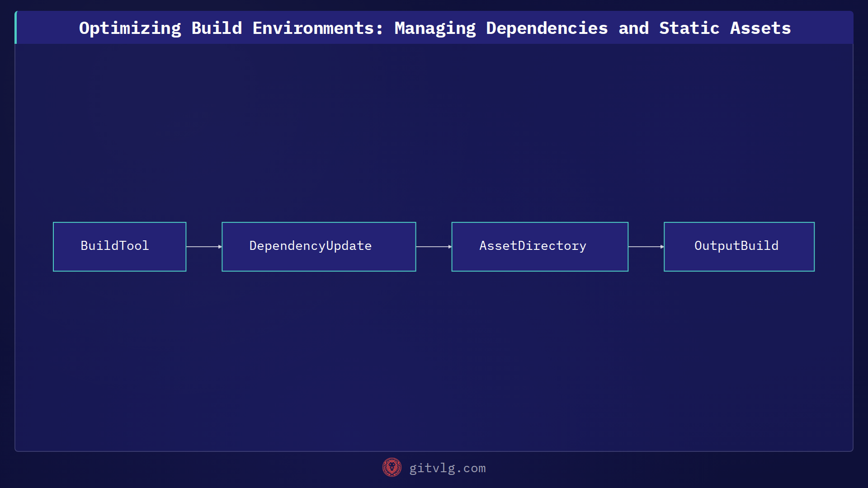This screenshot has width=868, height=488.
Task: Click the Optimizing Build Environments title
Action: (x=435, y=28)
